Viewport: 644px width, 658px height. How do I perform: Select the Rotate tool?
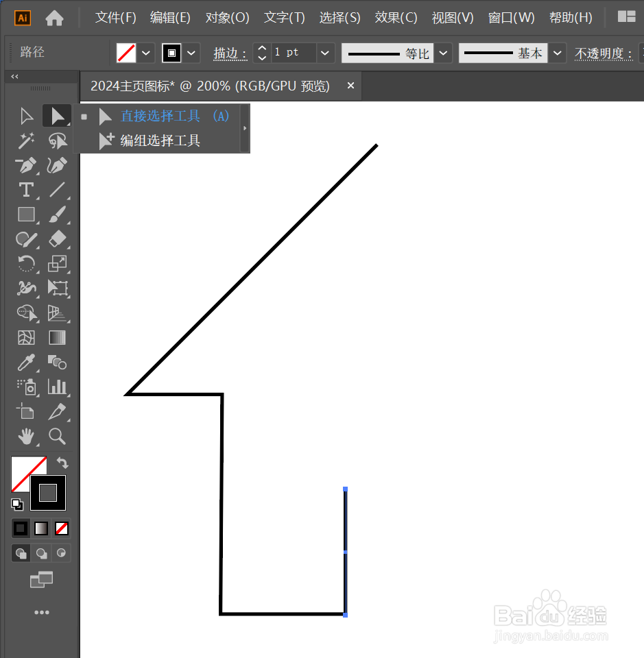point(26,264)
